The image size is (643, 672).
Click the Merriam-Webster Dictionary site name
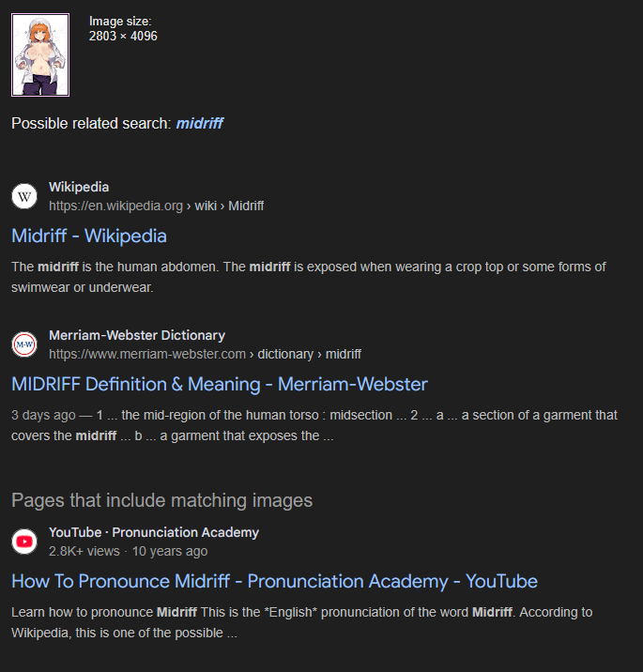(x=137, y=335)
